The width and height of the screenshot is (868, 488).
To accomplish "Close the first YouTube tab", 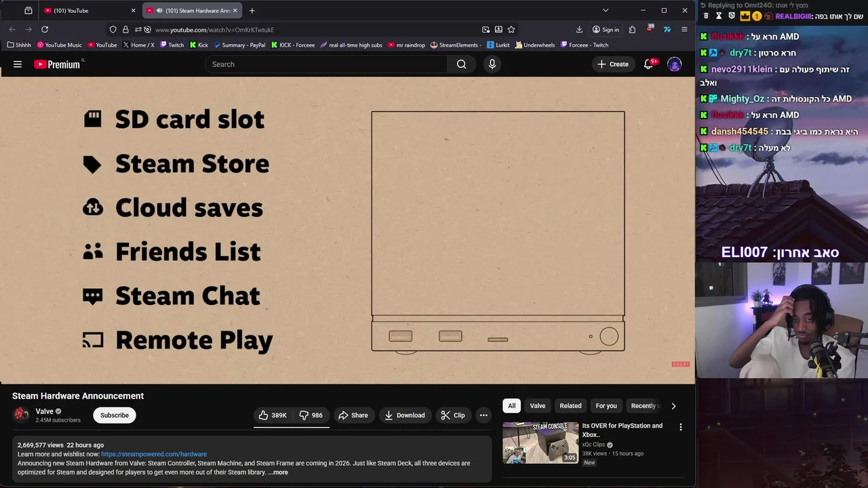I will 133,10.
